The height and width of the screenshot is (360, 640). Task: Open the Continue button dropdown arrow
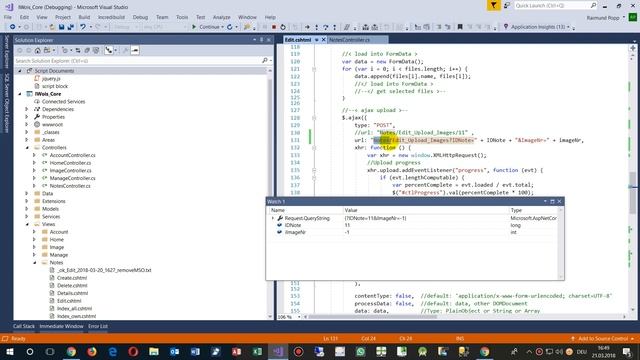(222, 27)
